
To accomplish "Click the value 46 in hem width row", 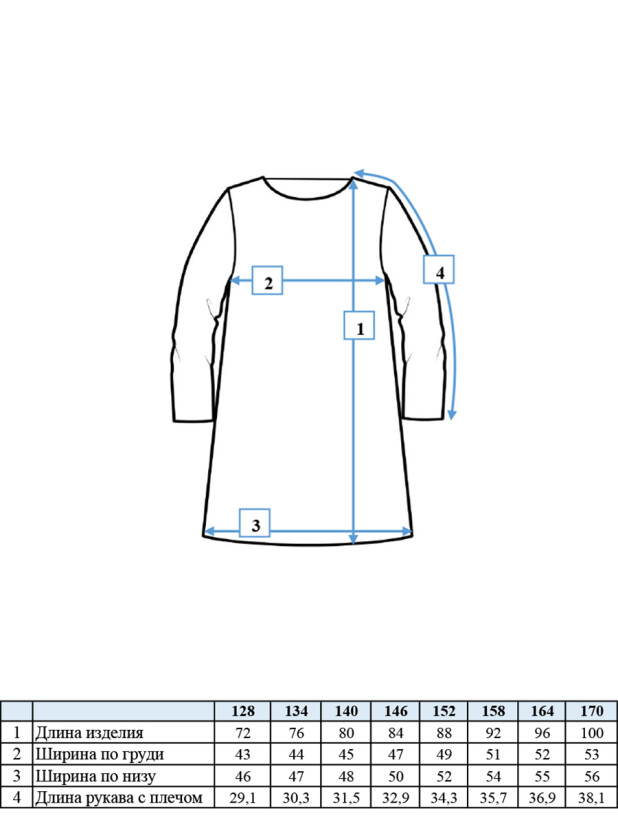I will coord(243,776).
